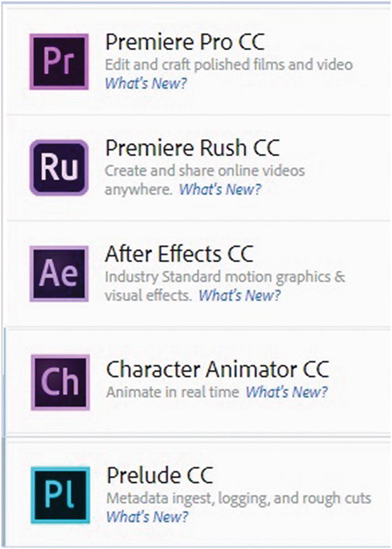Screen dimensions: 392x549
Task: Click the Premiere Rush 'Ru' icon
Action: tap(59, 168)
